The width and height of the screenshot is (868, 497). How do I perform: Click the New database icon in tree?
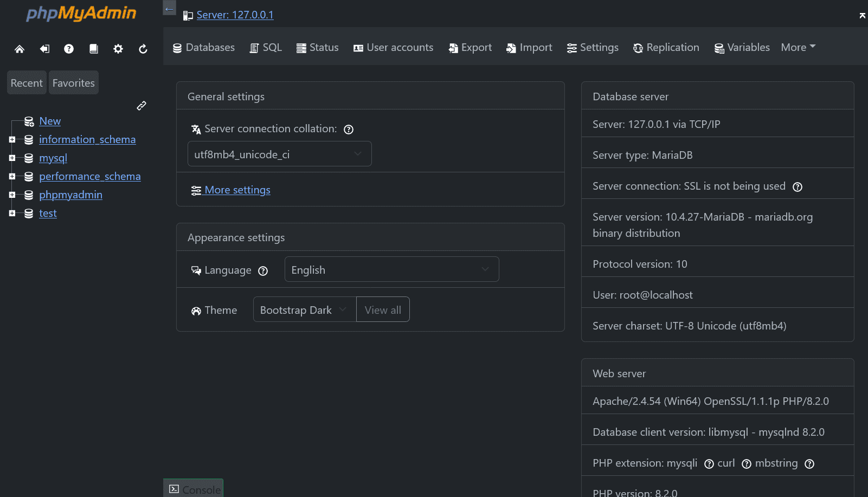(29, 121)
